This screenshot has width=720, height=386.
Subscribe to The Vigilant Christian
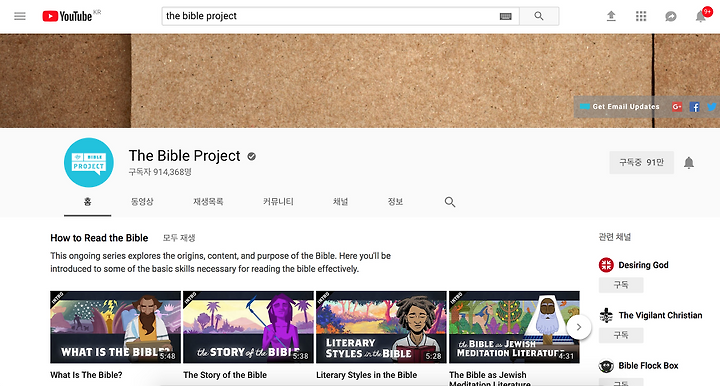tap(621, 336)
